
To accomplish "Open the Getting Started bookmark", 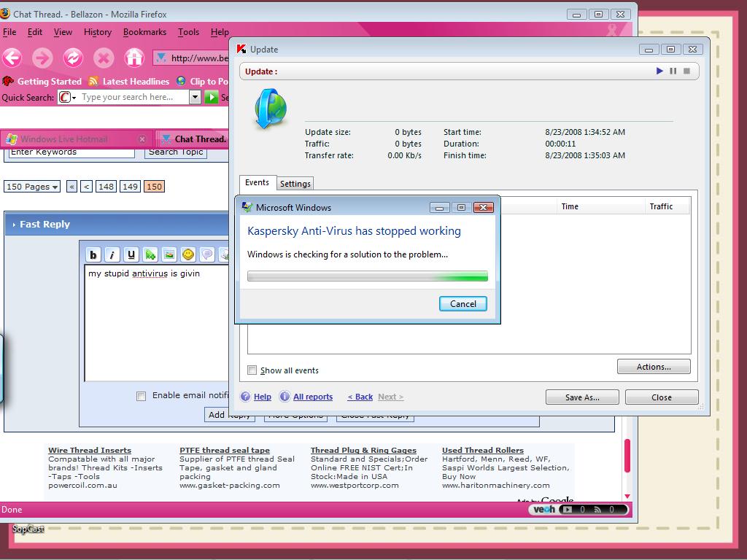I will point(42,82).
